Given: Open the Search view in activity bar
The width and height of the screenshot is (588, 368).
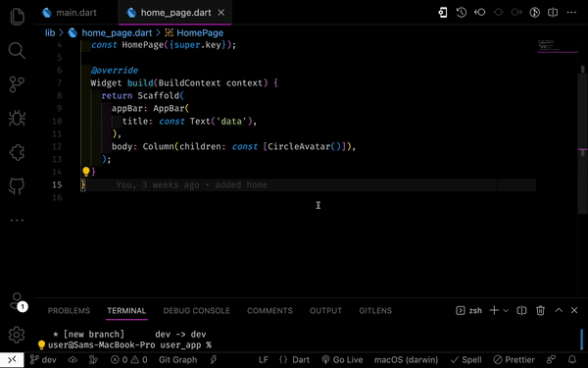Looking at the screenshot, I should coord(17,51).
